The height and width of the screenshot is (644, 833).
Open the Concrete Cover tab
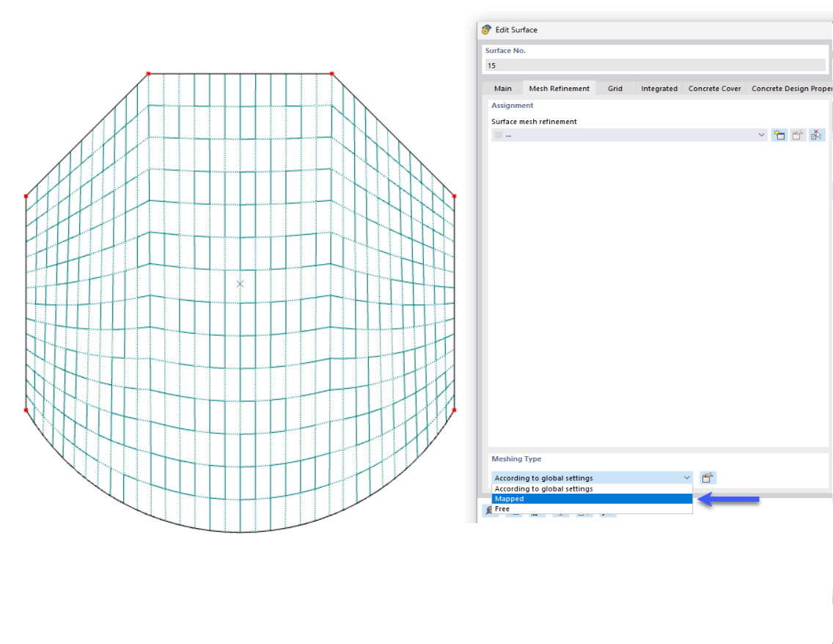point(714,88)
